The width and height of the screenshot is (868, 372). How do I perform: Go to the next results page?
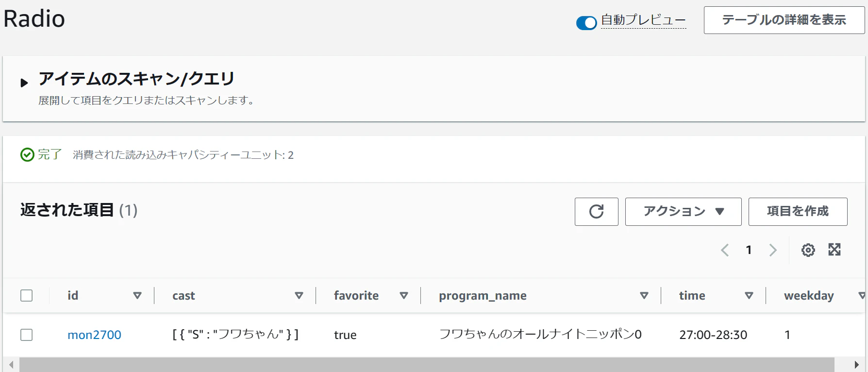click(773, 250)
